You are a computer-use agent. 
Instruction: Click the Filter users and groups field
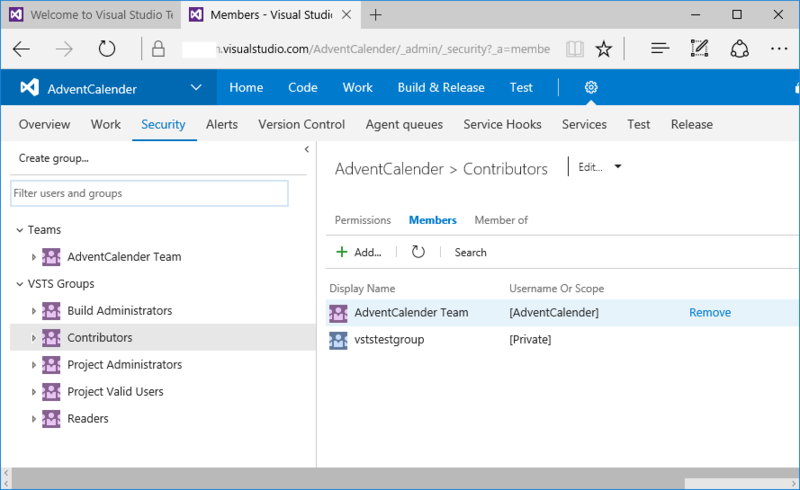149,193
